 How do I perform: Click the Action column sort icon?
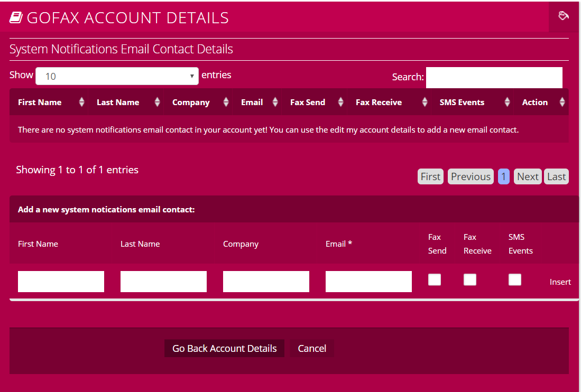561,102
